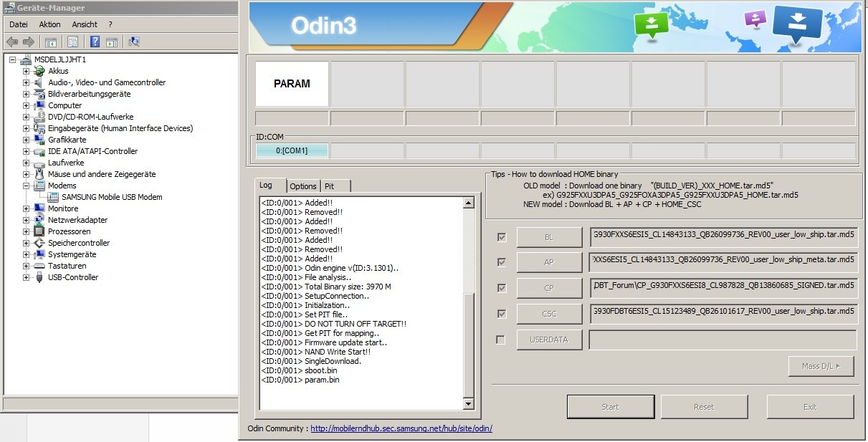Image resolution: width=868 pixels, height=442 pixels.
Task: Click the CP file button
Action: coord(549,288)
